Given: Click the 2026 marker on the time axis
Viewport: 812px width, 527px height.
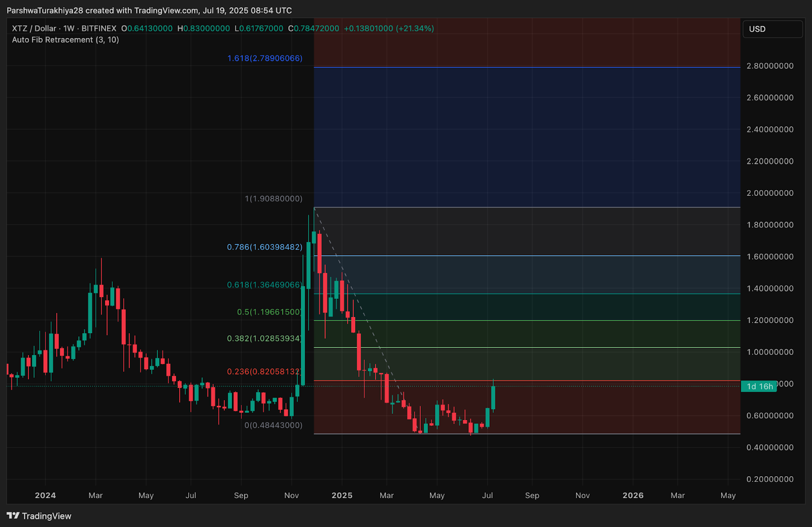Looking at the screenshot, I should (633, 496).
